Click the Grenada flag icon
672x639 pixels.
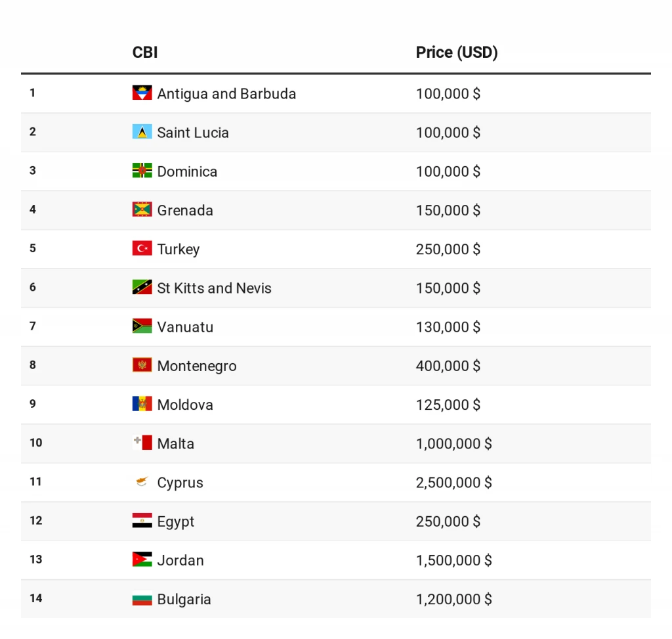pyautogui.click(x=142, y=209)
